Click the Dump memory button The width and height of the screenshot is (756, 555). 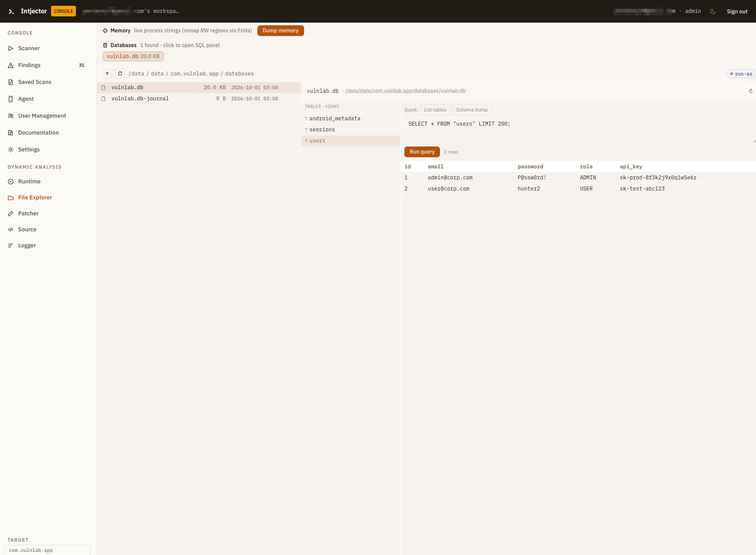point(281,31)
